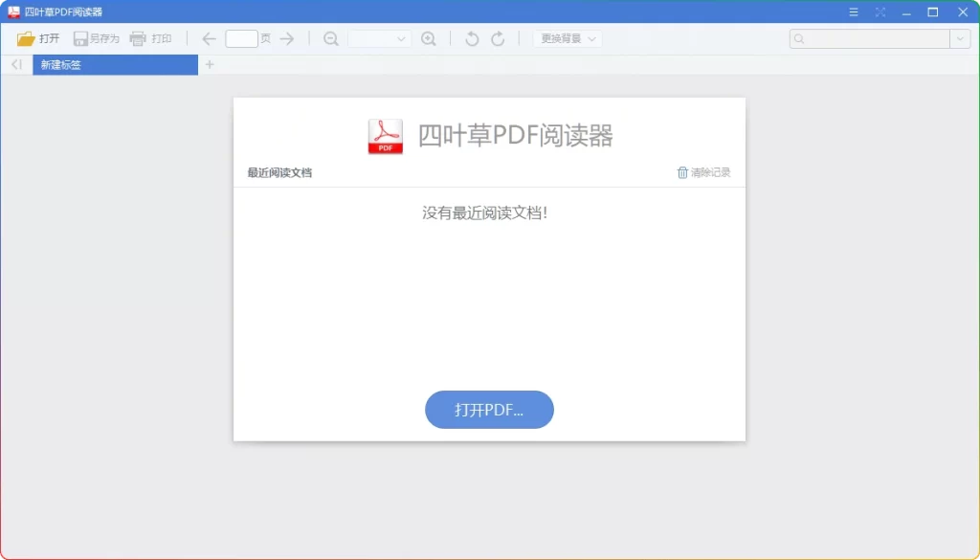
Task: Click the rotate counterclockwise icon
Action: [469, 38]
